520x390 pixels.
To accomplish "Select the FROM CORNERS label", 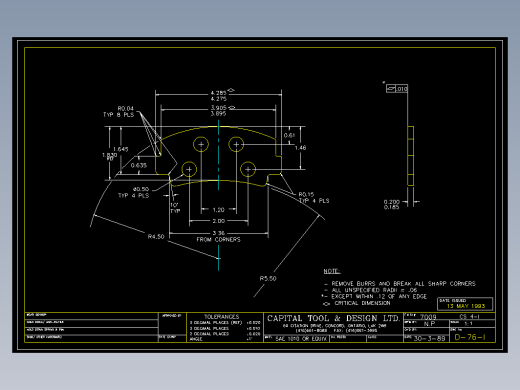I will [218, 239].
